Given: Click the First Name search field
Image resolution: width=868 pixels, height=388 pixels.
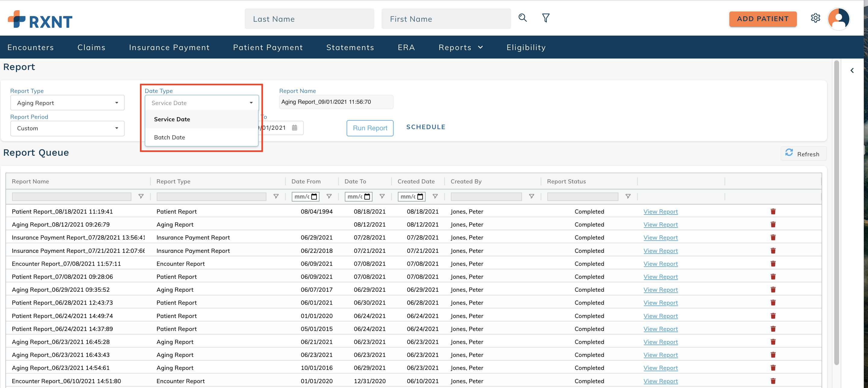Looking at the screenshot, I should 446,19.
